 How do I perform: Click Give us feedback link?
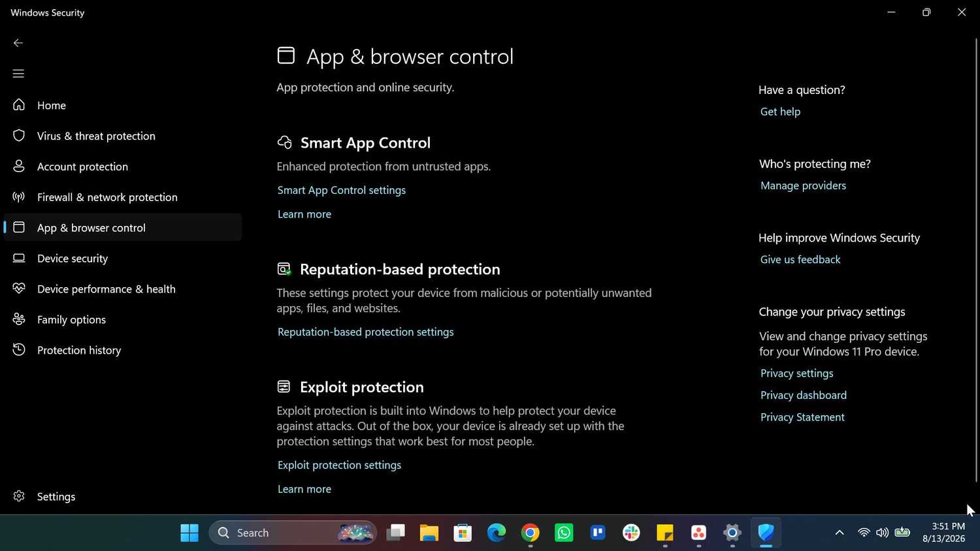coord(800,259)
